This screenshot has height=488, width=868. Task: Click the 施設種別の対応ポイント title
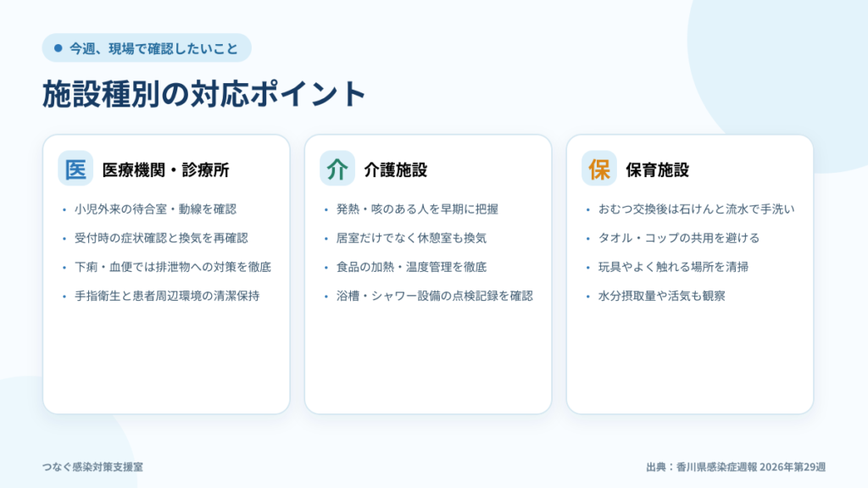(x=204, y=93)
